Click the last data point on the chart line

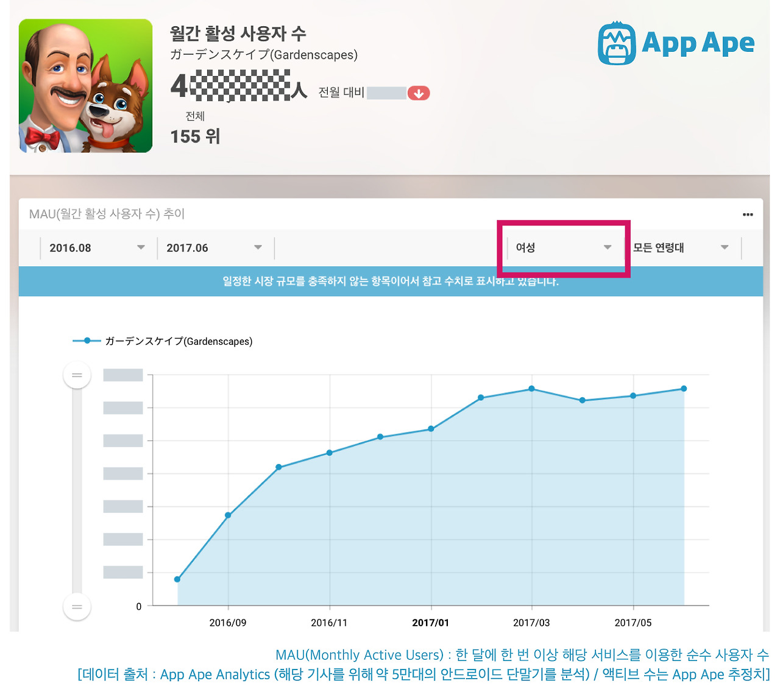click(x=684, y=389)
